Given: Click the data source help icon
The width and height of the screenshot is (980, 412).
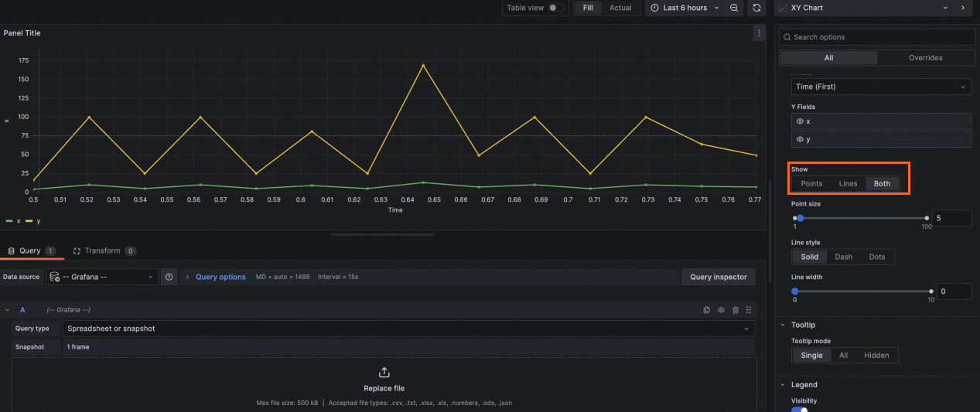Looking at the screenshot, I should point(169,277).
